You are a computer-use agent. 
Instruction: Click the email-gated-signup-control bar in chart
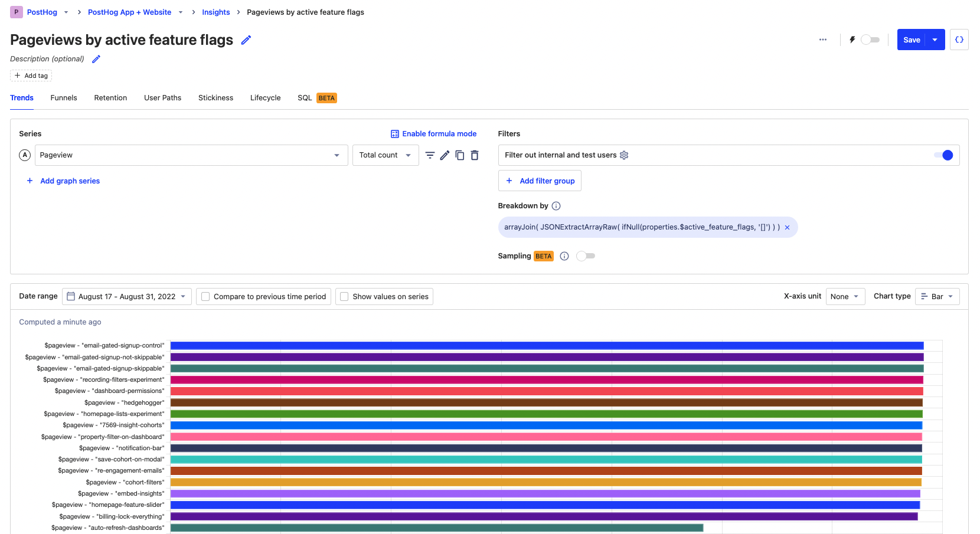(x=547, y=346)
